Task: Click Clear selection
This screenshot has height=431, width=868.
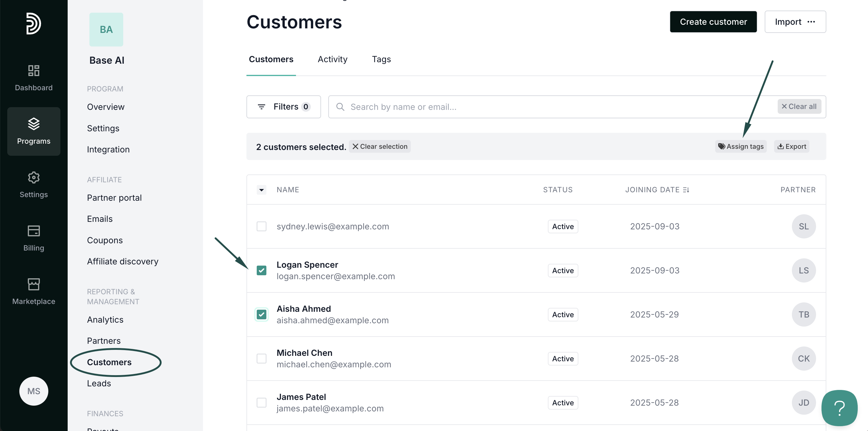Action: pos(379,146)
